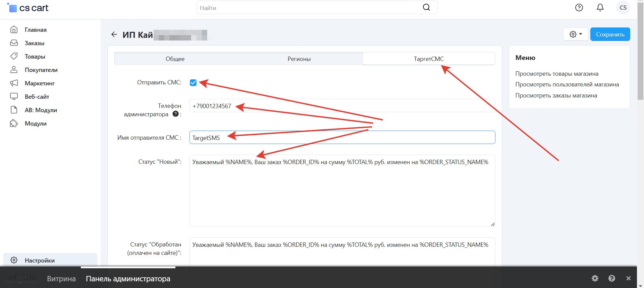Click the Статус "Обработан" message textarea
644x288 pixels.
pyautogui.click(x=342, y=252)
